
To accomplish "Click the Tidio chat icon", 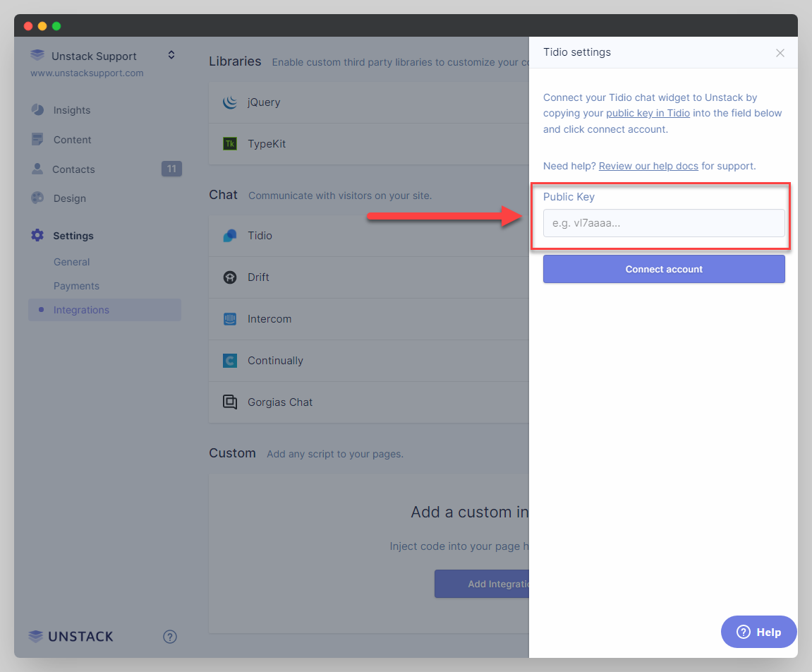I will (x=230, y=236).
